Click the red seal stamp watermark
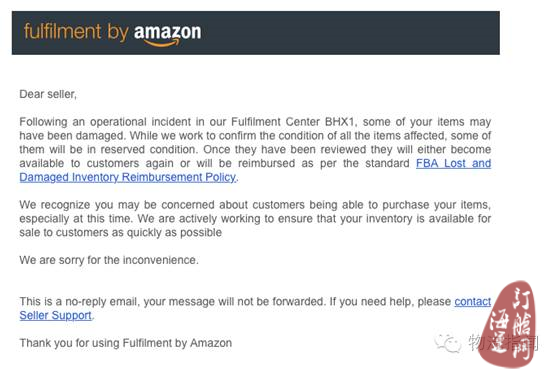The image size is (558, 370). 509,324
